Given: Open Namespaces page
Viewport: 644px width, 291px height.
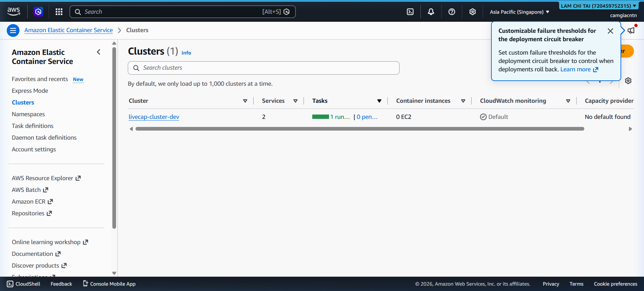Looking at the screenshot, I should [28, 114].
